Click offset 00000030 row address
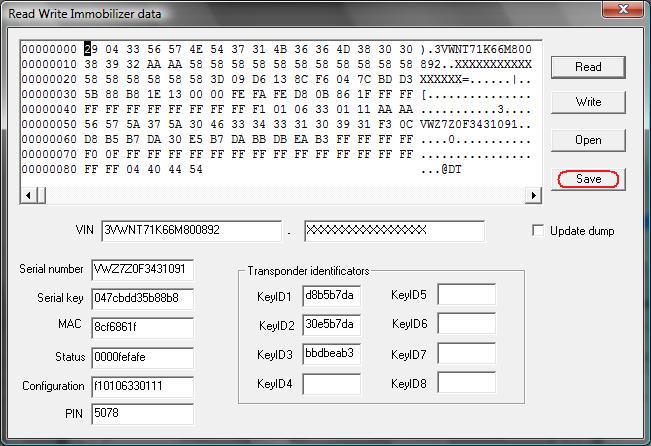The height and width of the screenshot is (446, 651). tap(49, 94)
